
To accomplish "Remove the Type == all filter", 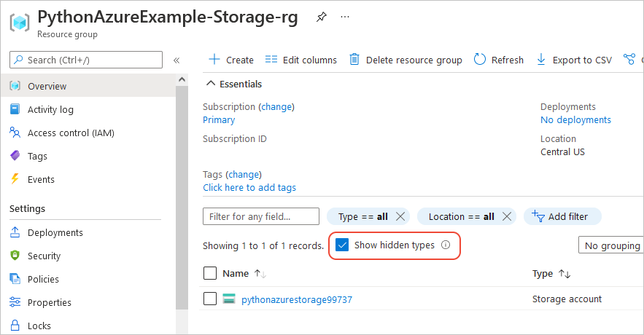I will pyautogui.click(x=400, y=216).
